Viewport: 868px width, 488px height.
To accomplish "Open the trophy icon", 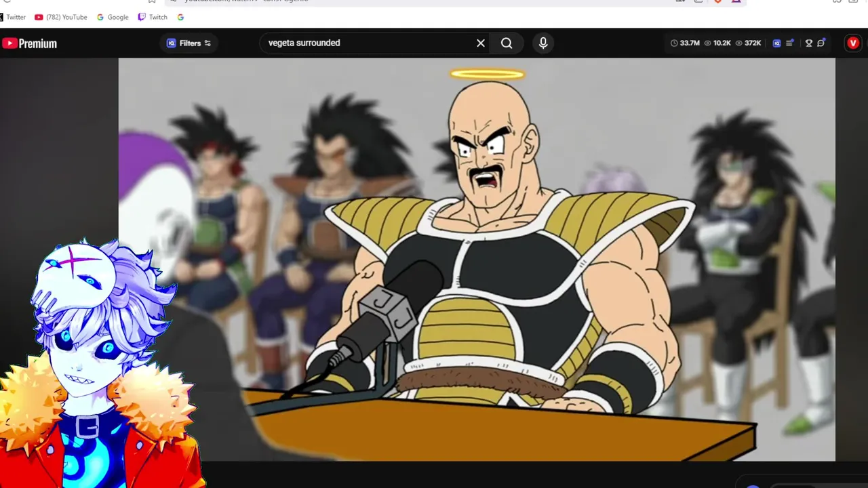I will click(x=808, y=43).
